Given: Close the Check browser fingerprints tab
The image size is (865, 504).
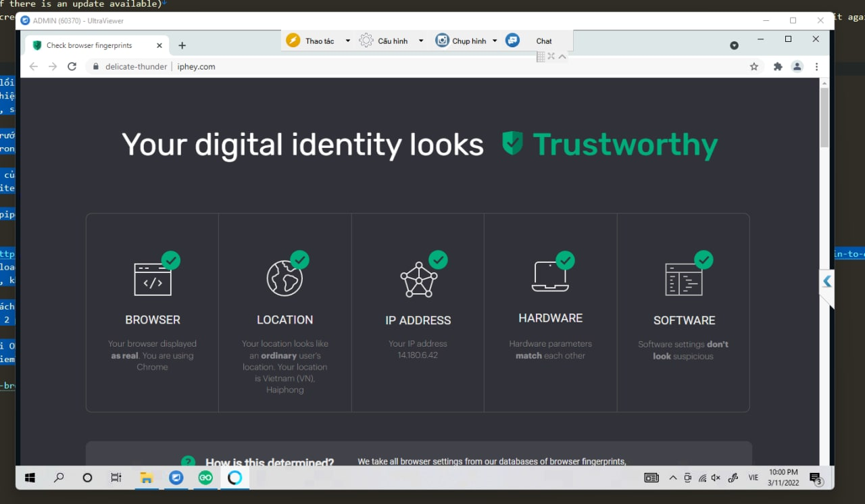Looking at the screenshot, I should (159, 46).
